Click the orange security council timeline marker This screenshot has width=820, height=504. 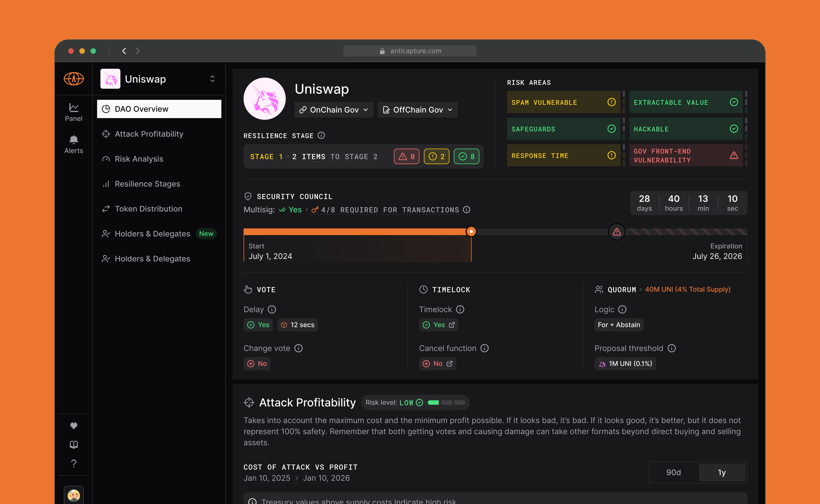tap(471, 231)
